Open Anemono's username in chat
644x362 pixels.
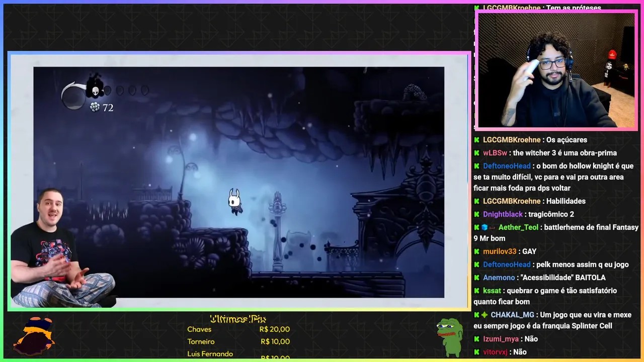(x=499, y=278)
